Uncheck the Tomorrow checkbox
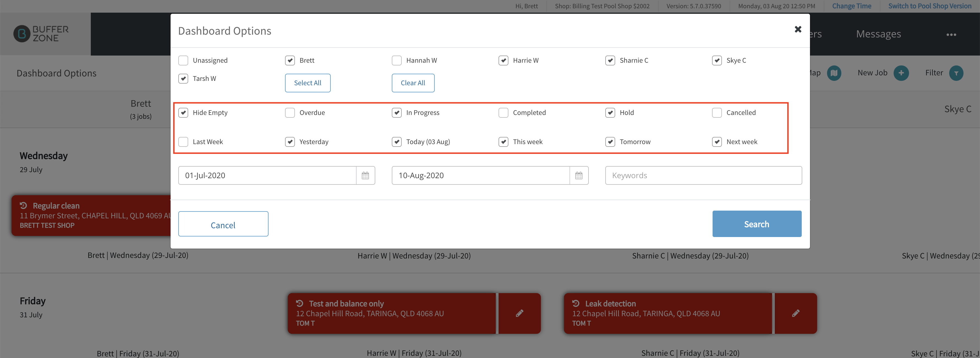Screen dimensions: 980x358 click(610, 142)
